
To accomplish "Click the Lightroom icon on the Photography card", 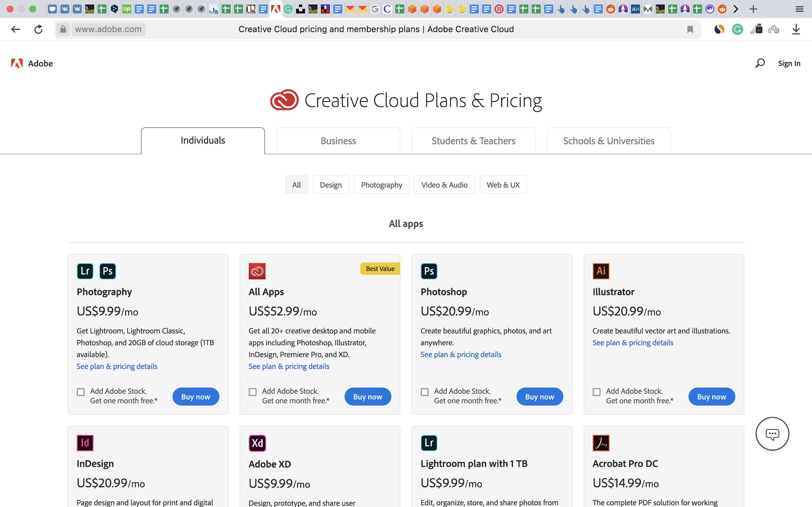I will click(x=85, y=271).
